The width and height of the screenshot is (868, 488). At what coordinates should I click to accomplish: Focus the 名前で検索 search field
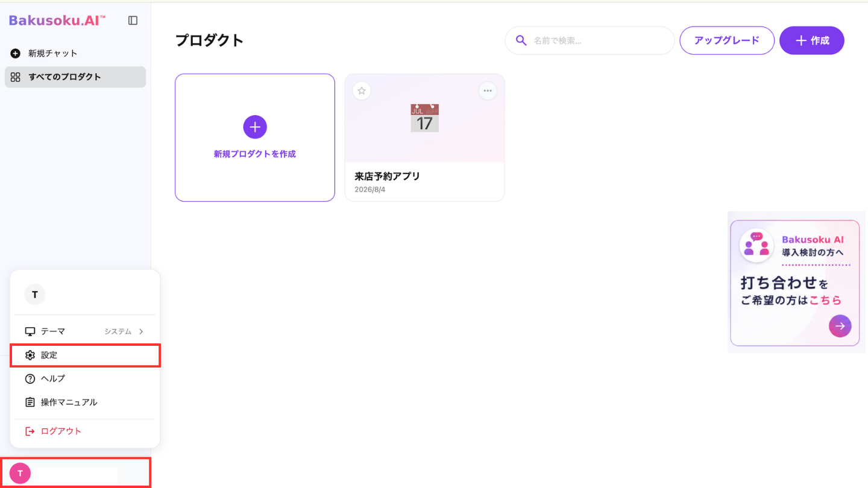[x=590, y=40]
